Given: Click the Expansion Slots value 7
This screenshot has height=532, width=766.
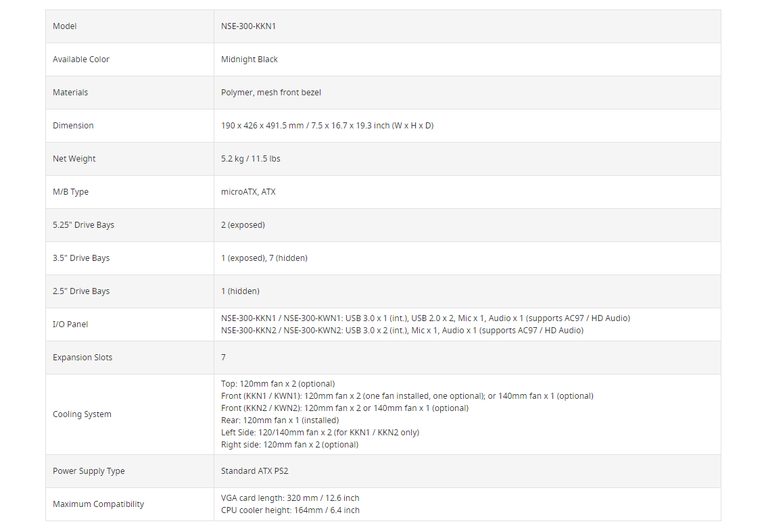Looking at the screenshot, I should click(223, 358).
